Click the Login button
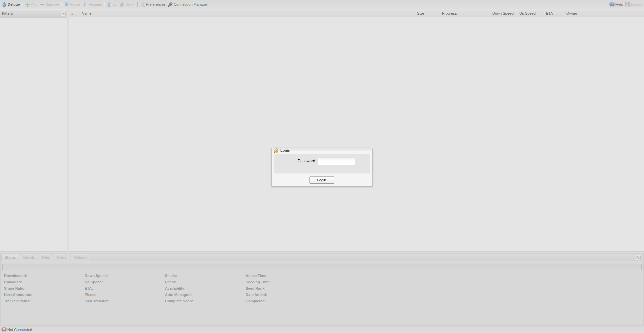The width and height of the screenshot is (644, 333). [322, 180]
